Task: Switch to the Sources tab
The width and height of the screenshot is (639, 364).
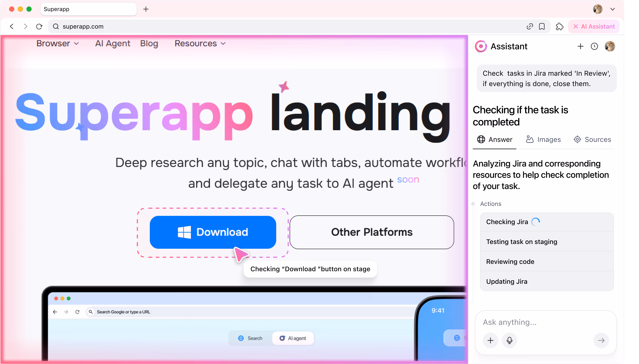Action: 592,140
